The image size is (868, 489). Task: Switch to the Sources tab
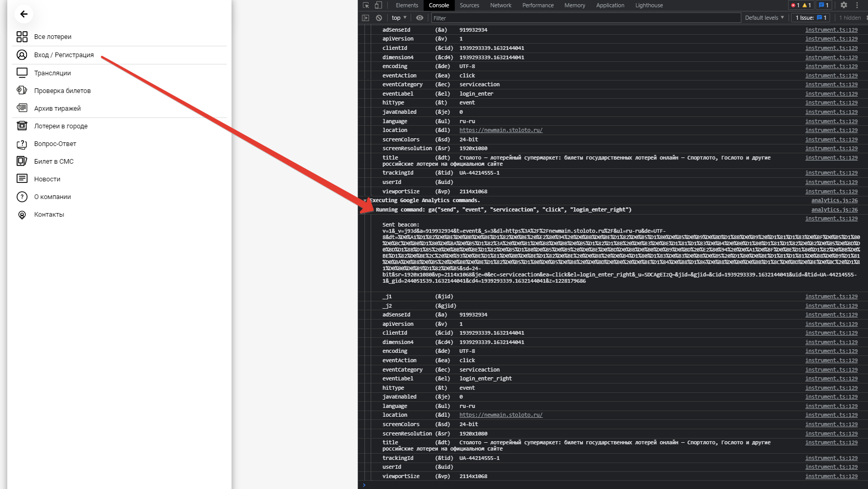point(469,5)
